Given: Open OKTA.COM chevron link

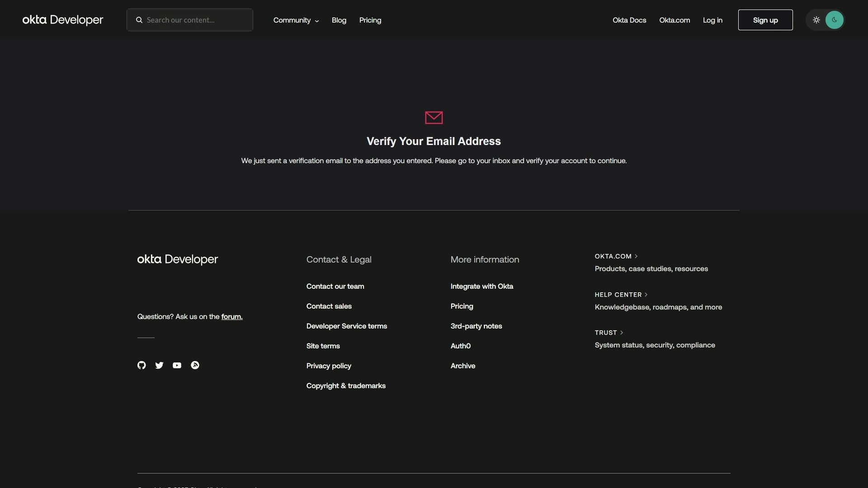Looking at the screenshot, I should (616, 256).
